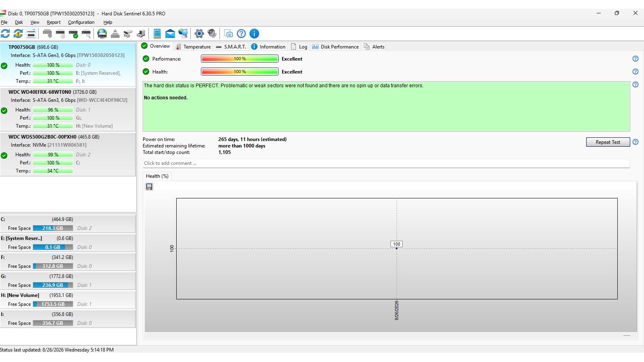Click the "H: [New Volume]" partition label
Image resolution: width=644 pixels, height=362 pixels.
[x=20, y=295]
